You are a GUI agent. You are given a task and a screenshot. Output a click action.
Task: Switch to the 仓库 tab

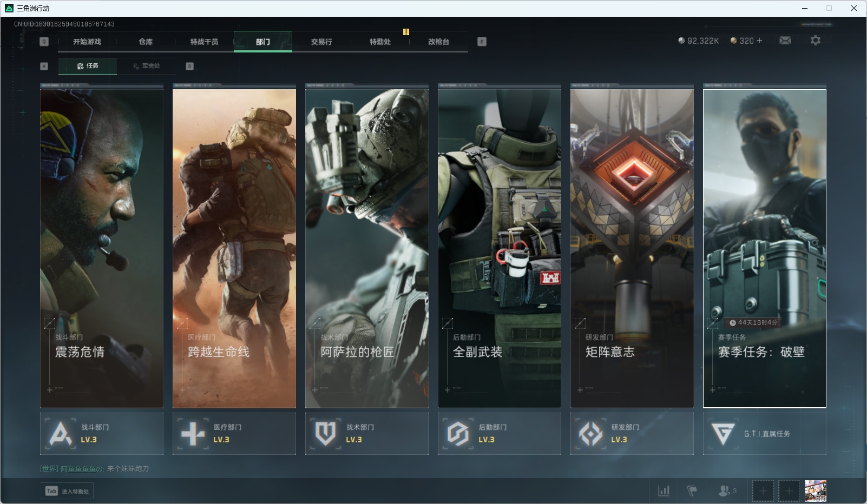[x=146, y=42]
